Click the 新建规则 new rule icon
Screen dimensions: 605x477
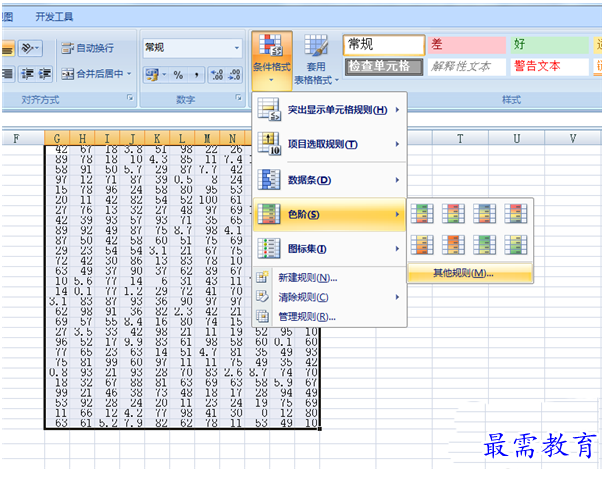262,277
